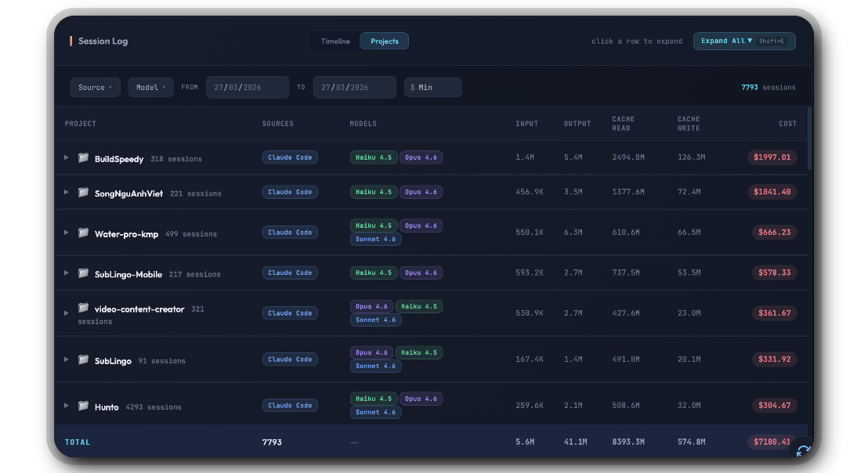Image resolution: width=868 pixels, height=473 pixels.
Task: Click the video-content-creator project name
Action: click(x=139, y=309)
